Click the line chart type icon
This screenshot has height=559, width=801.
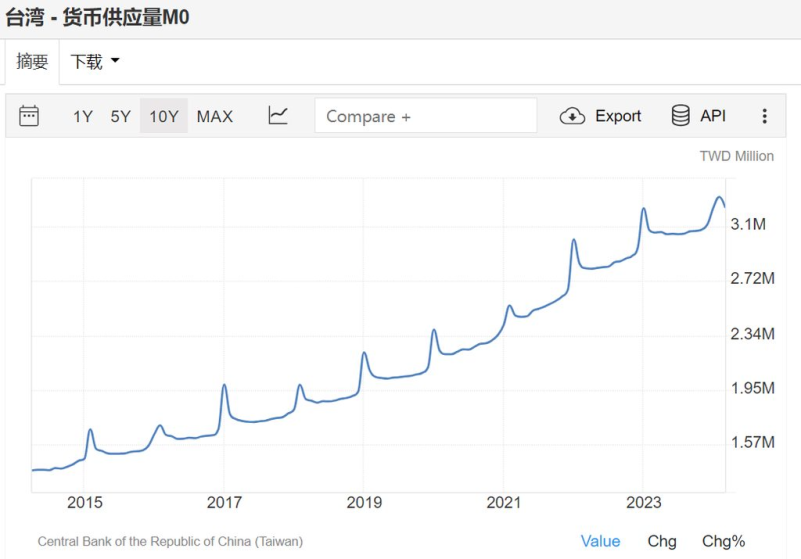pyautogui.click(x=278, y=116)
